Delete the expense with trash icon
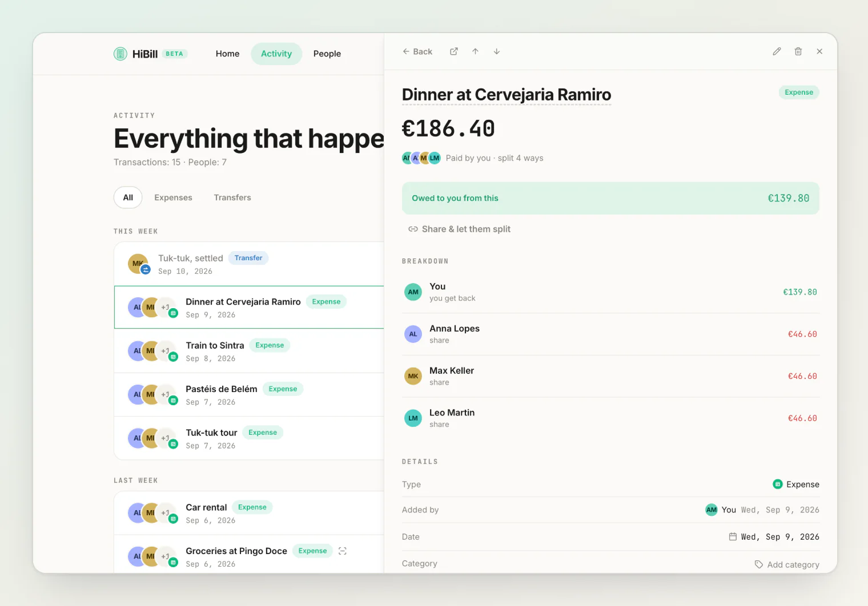868x606 pixels. click(x=798, y=51)
